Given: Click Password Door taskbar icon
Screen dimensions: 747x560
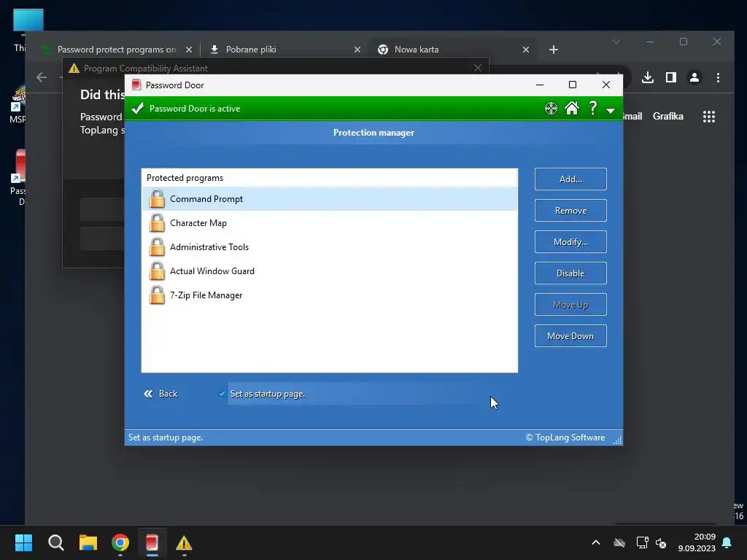Looking at the screenshot, I should click(x=152, y=542).
